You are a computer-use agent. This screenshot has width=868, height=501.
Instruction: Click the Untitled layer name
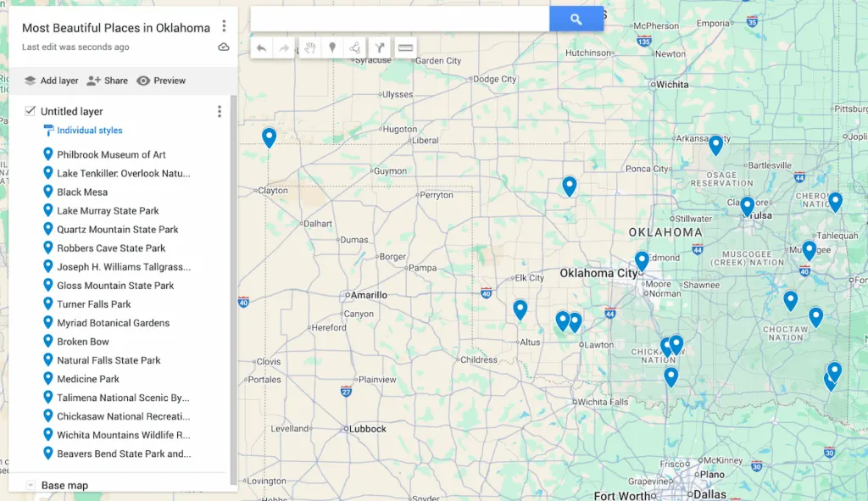click(x=72, y=111)
